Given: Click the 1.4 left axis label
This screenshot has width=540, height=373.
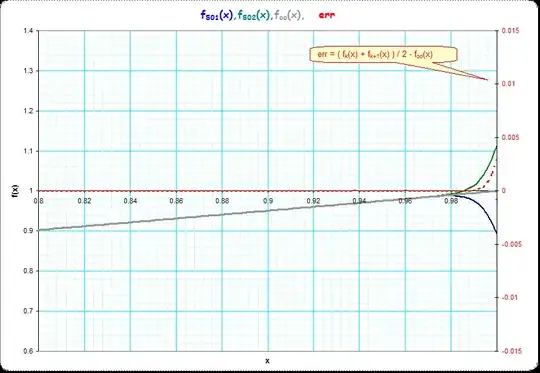Looking at the screenshot, I should [28, 31].
